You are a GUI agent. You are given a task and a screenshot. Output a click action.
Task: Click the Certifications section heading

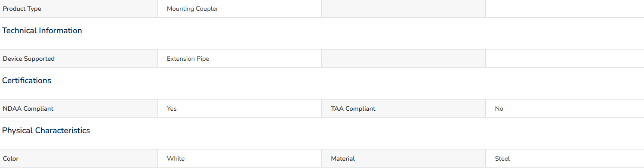pyautogui.click(x=27, y=81)
